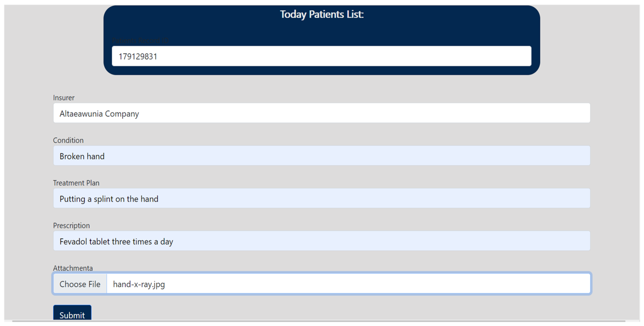Image resolution: width=644 pixels, height=326 pixels.
Task: Click the Condition field showing Broken hand
Action: tap(321, 156)
